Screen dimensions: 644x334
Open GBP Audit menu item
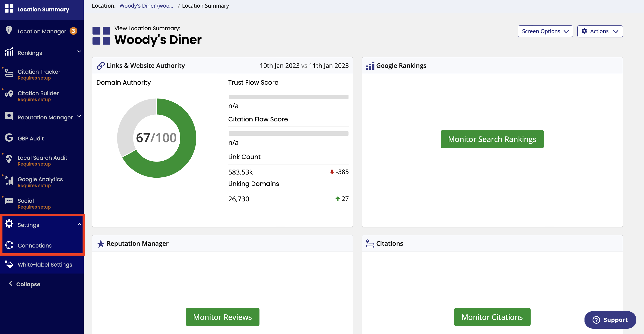pos(42,138)
